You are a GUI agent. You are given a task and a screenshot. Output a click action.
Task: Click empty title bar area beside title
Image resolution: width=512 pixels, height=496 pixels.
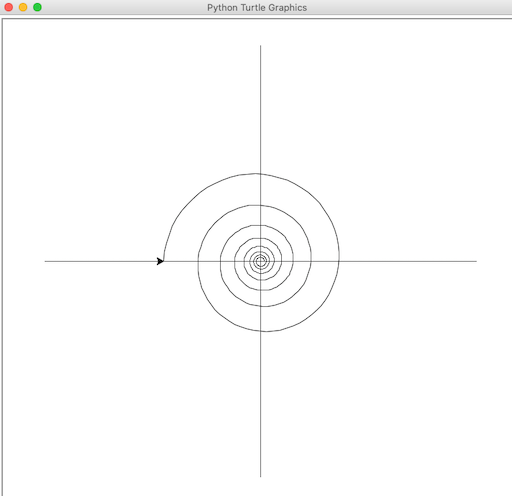pyautogui.click(x=400, y=7)
